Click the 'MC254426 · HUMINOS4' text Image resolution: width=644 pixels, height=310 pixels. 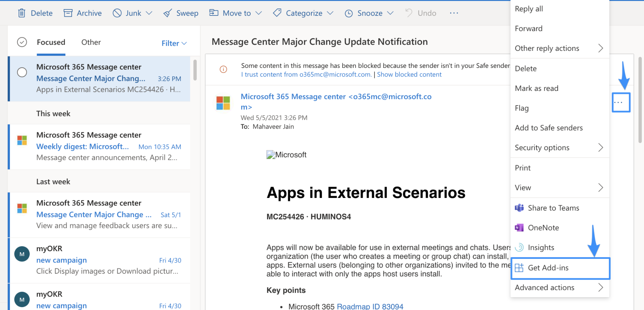click(x=309, y=217)
